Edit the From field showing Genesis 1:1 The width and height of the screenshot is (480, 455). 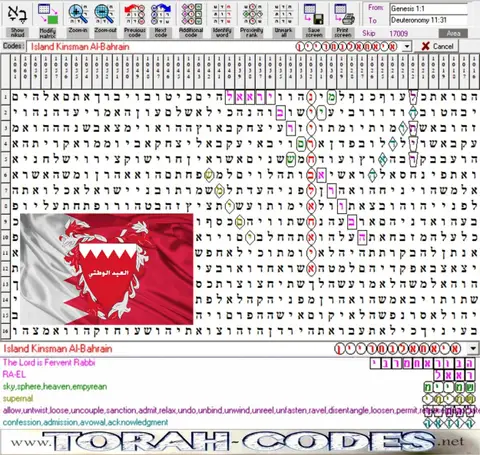(x=428, y=9)
